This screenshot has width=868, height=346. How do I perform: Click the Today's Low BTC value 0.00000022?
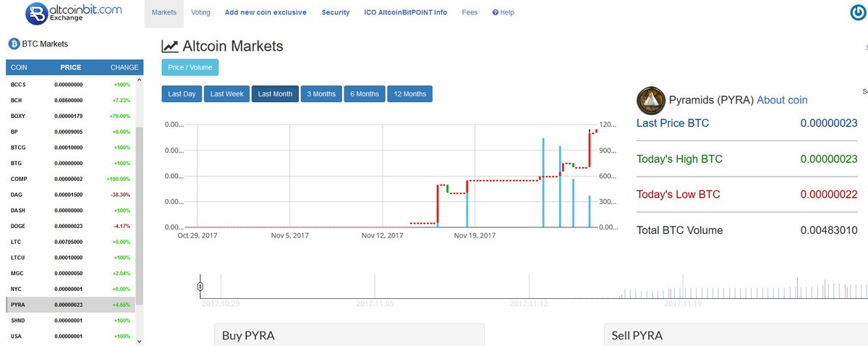(829, 195)
